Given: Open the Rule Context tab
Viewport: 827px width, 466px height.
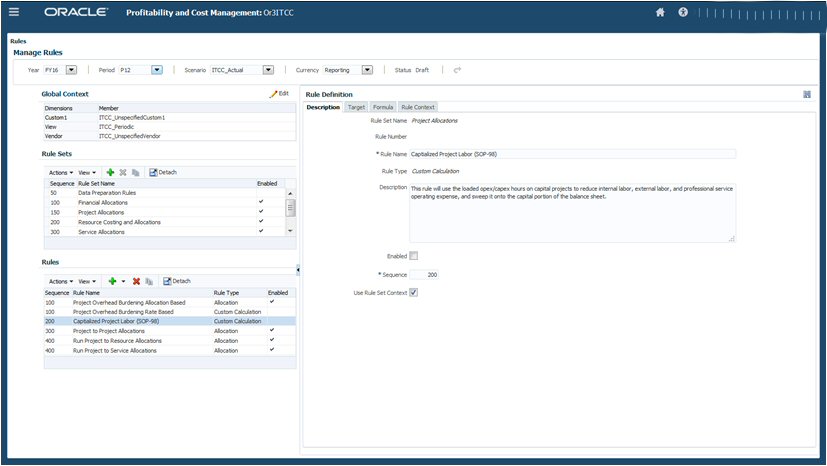Looking at the screenshot, I should click(417, 106).
